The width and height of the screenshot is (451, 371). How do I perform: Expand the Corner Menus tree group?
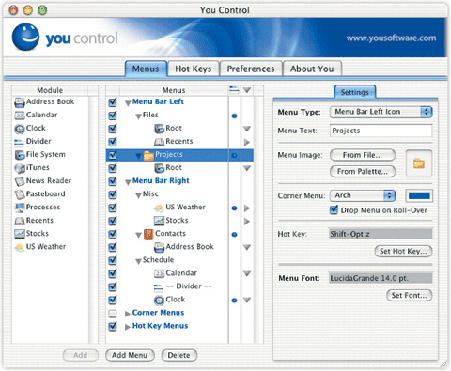tap(128, 314)
